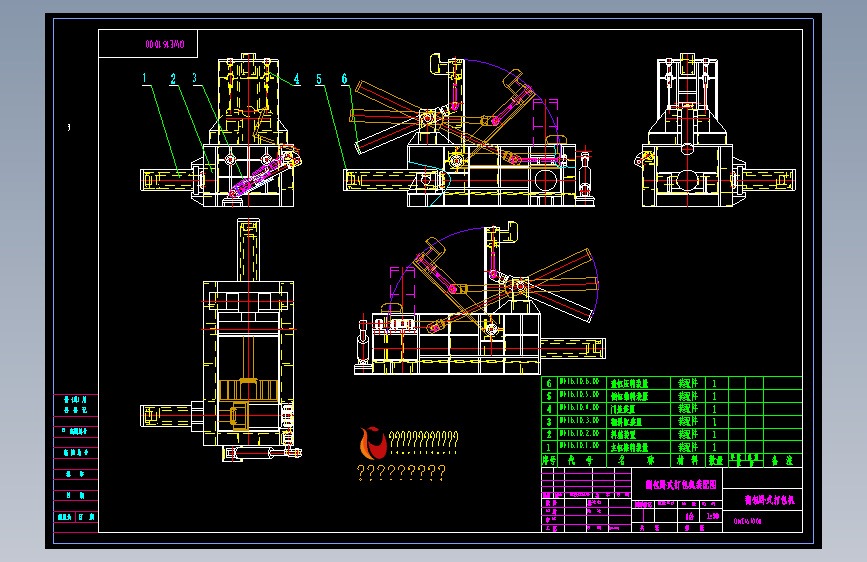Click the part name cell in parts row 4
Image resolution: width=867 pixels, height=562 pixels.
click(x=639, y=409)
